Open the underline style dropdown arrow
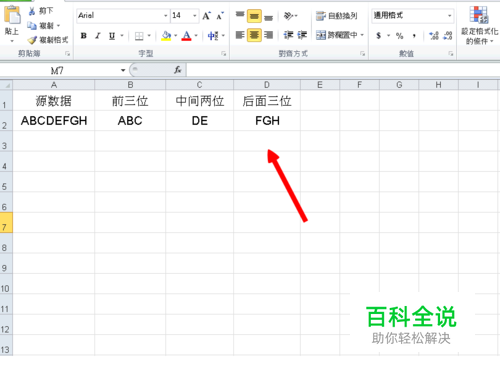The width and height of the screenshot is (500, 377). 122,36
